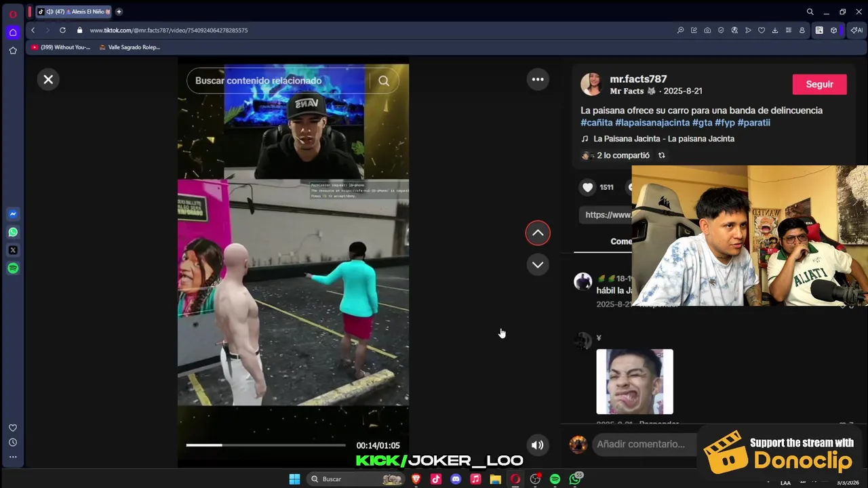Open Messenger in Opera sidebar
This screenshot has width=868, height=488.
13,214
